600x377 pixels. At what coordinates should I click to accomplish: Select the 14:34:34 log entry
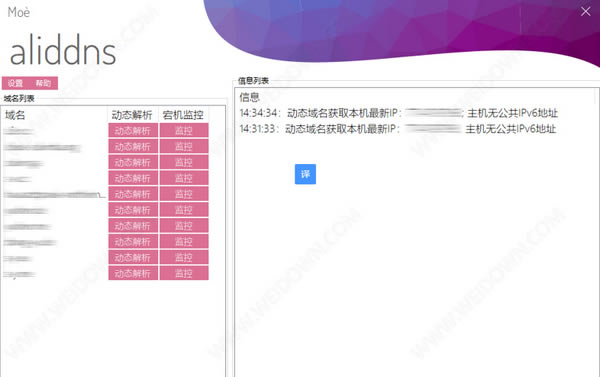pos(398,113)
